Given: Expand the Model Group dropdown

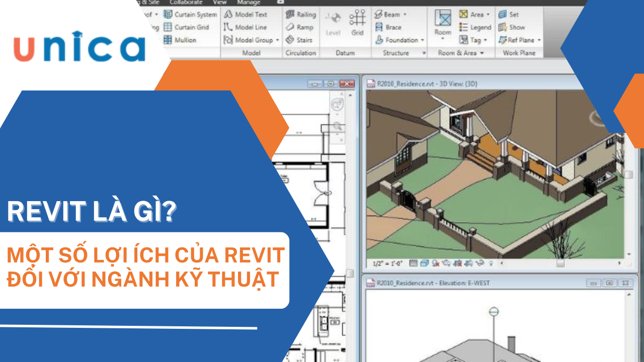Looking at the screenshot, I should tap(277, 40).
